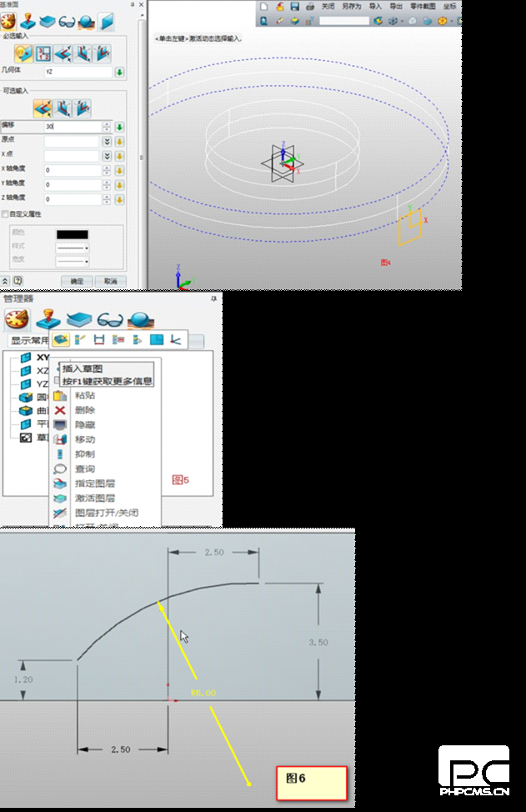Click the new file icon in top toolbar
This screenshot has width=526, height=812.
coord(264,7)
